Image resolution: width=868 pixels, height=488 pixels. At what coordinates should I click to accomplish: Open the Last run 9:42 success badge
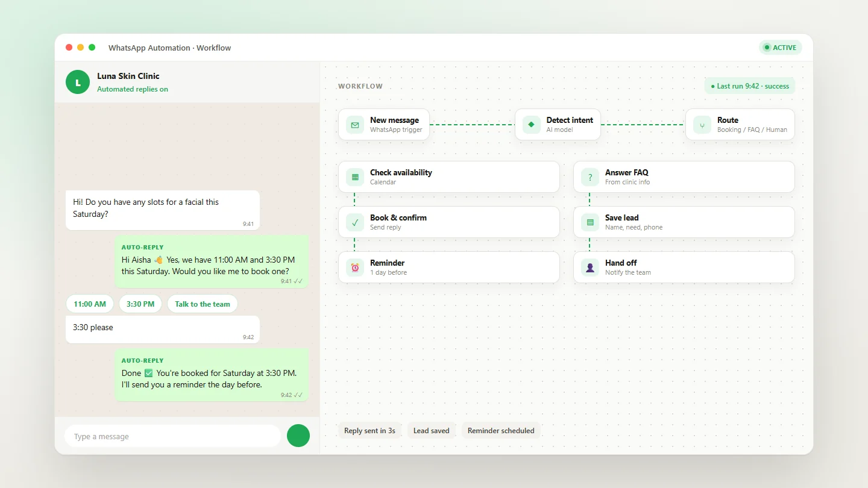coord(750,86)
